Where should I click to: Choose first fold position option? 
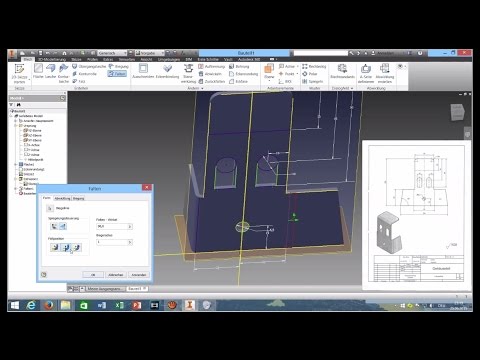[x=55, y=247]
